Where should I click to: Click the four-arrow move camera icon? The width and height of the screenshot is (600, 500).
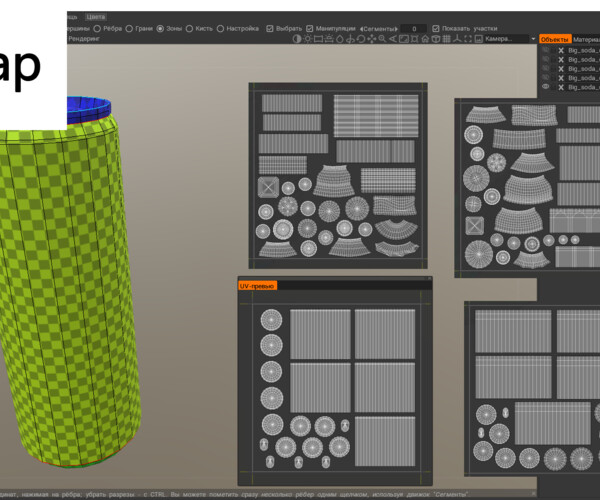[x=372, y=39]
